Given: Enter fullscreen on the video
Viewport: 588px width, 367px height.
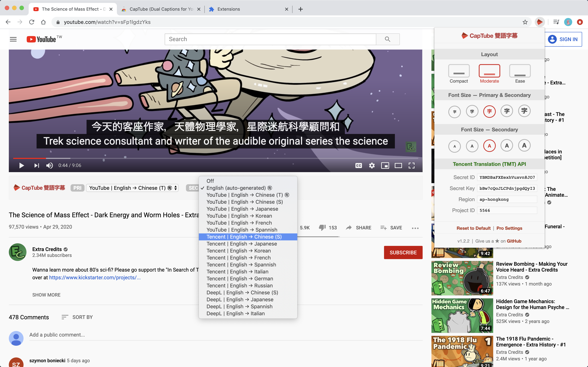Looking at the screenshot, I should 411,166.
